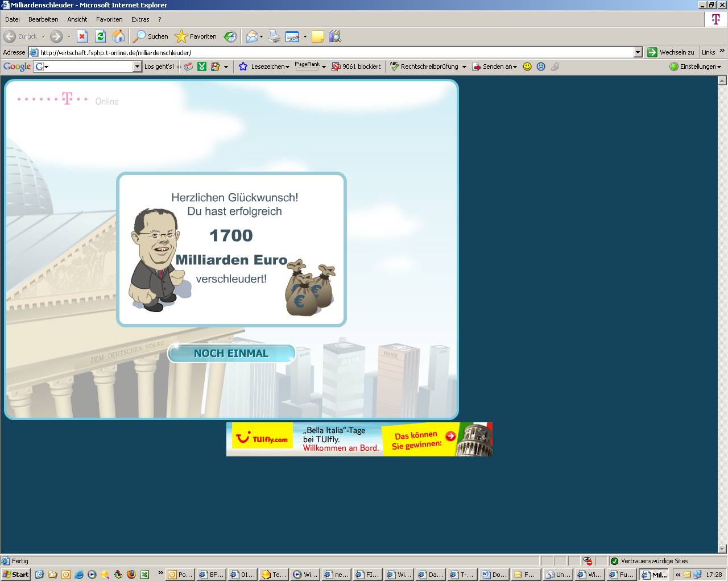The width and height of the screenshot is (728, 582).
Task: Click the Google toolbar highlighter pen icon
Action: [x=555, y=66]
